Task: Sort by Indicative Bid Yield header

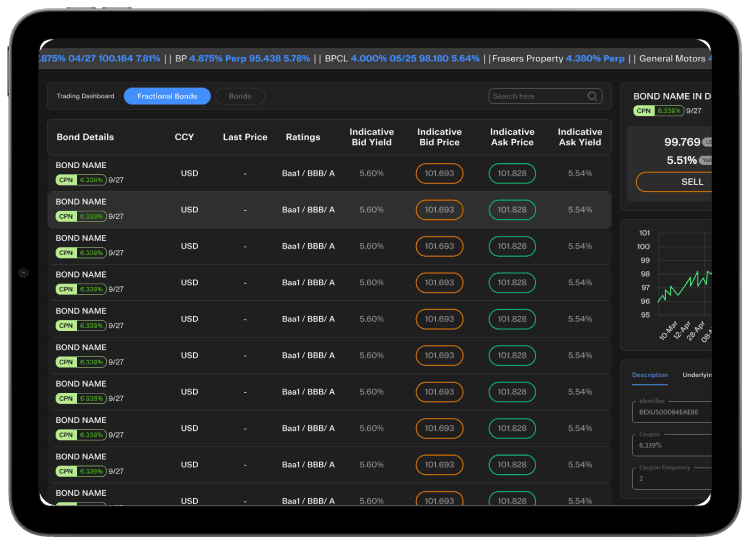Action: [371, 137]
